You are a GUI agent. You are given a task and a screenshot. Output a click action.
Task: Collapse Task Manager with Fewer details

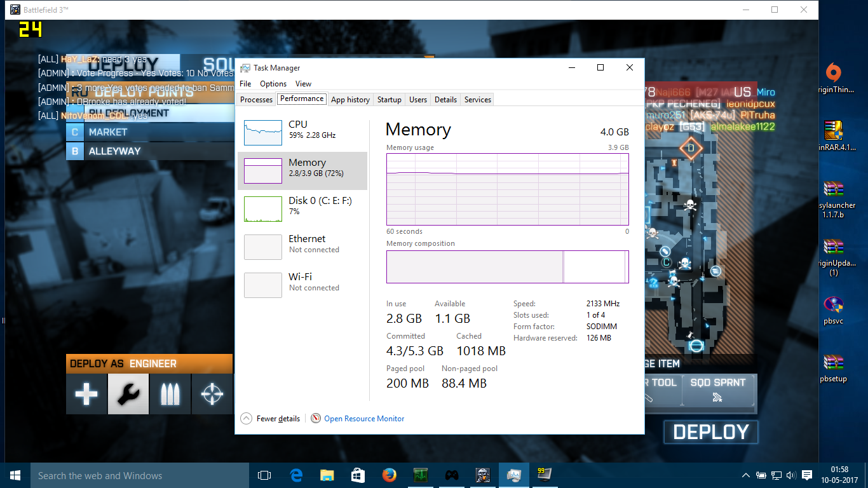[x=271, y=419]
